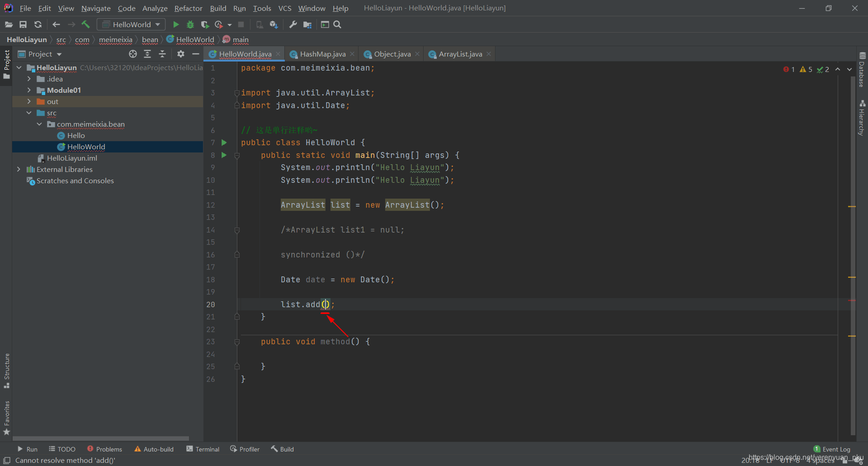
Task: Collapse the src folder
Action: point(29,113)
